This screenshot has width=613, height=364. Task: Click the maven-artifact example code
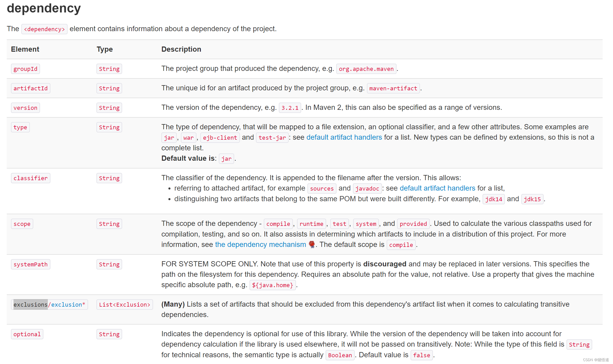[393, 89]
